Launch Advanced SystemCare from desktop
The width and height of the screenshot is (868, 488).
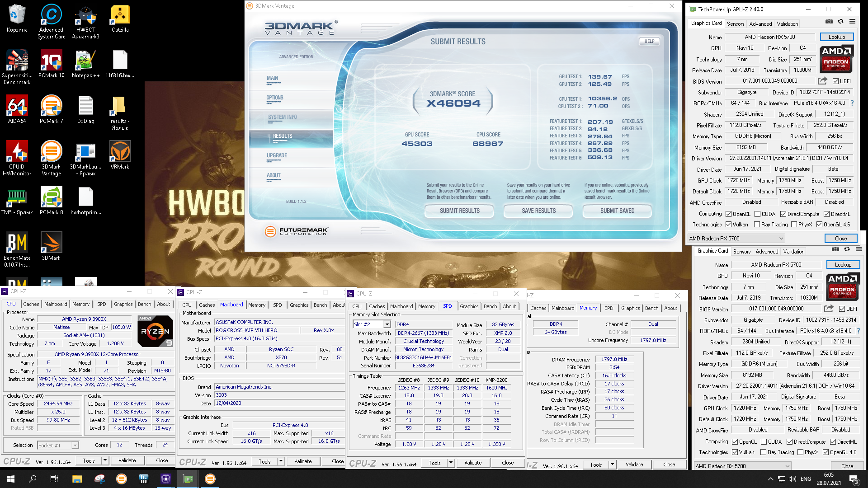tap(51, 21)
